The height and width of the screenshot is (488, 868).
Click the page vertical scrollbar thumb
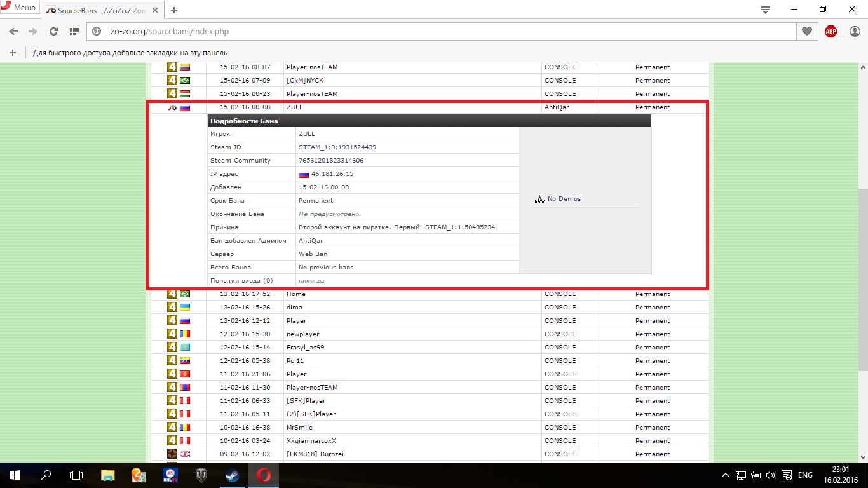pos(862,280)
